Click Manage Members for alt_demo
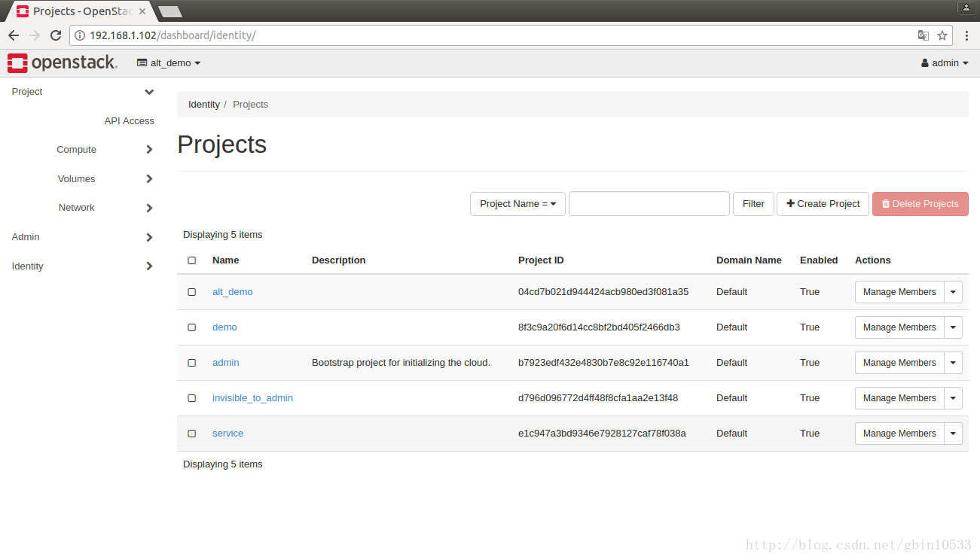 click(x=899, y=292)
